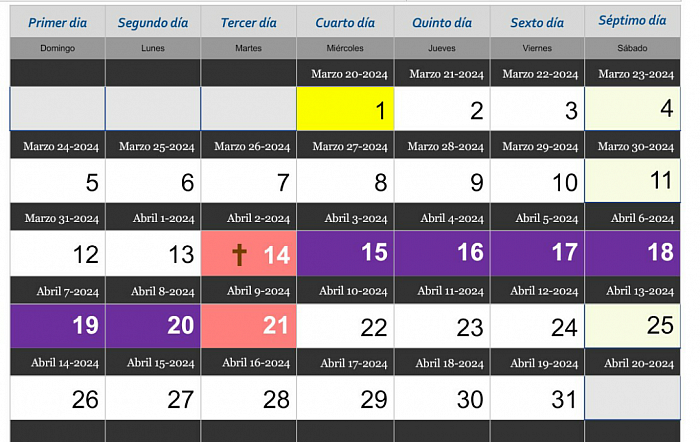The width and height of the screenshot is (700, 442).
Task: Click the 'Quinto día' column header
Action: pos(442,22)
